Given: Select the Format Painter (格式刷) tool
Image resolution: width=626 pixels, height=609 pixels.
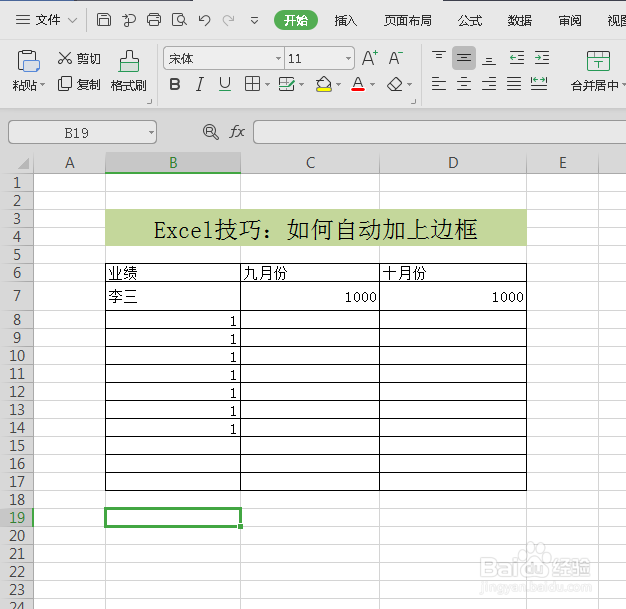Looking at the screenshot, I should point(129,71).
